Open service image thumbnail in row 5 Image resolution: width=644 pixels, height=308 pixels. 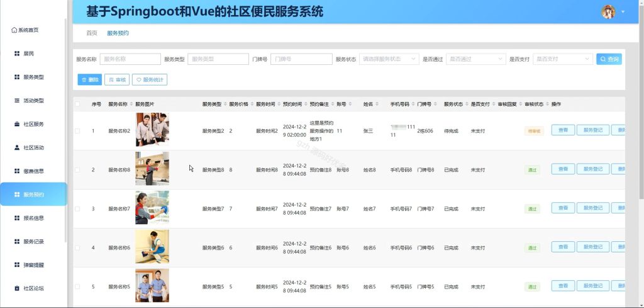(152, 285)
